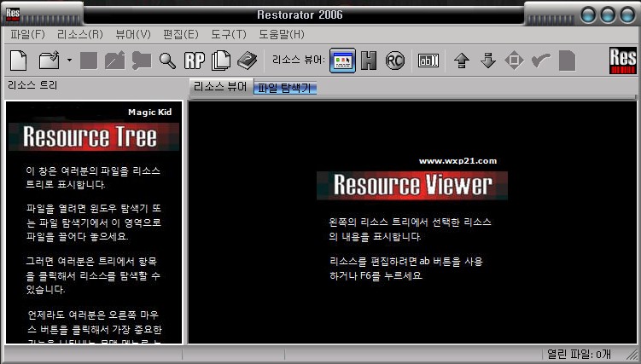The image size is (641, 364).
Task: Click the resize grip in status bar corner
Action: 632,355
